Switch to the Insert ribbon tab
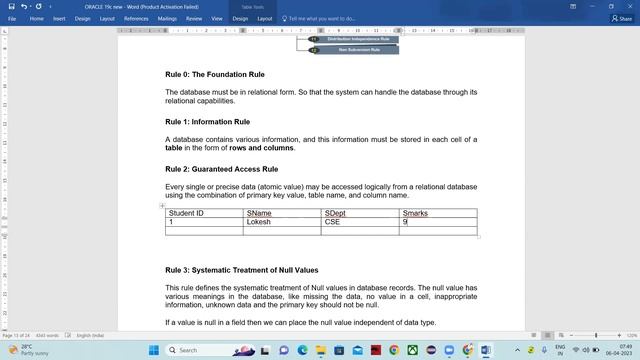The width and height of the screenshot is (640, 360). click(59, 19)
